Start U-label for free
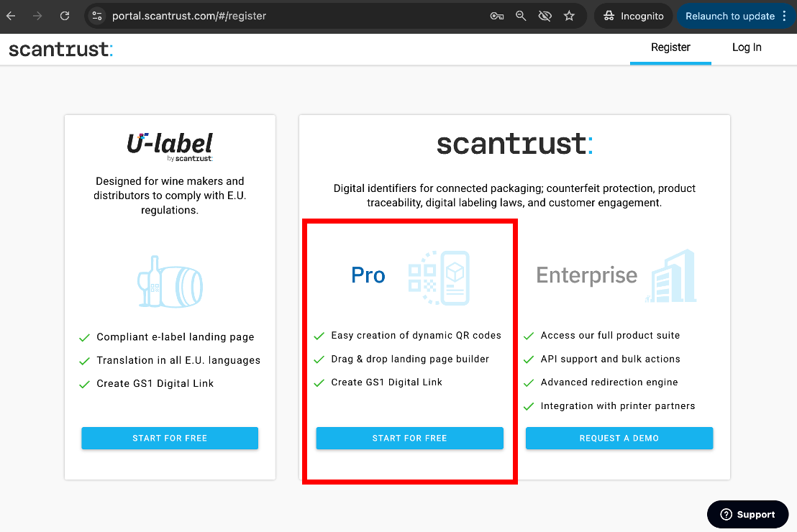Viewport: 797px width, 532px height. pos(170,438)
